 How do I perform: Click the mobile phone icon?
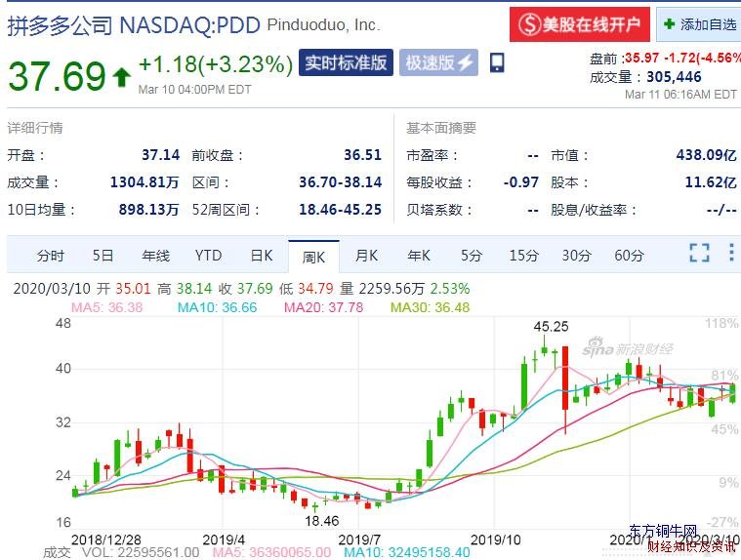coord(497,62)
